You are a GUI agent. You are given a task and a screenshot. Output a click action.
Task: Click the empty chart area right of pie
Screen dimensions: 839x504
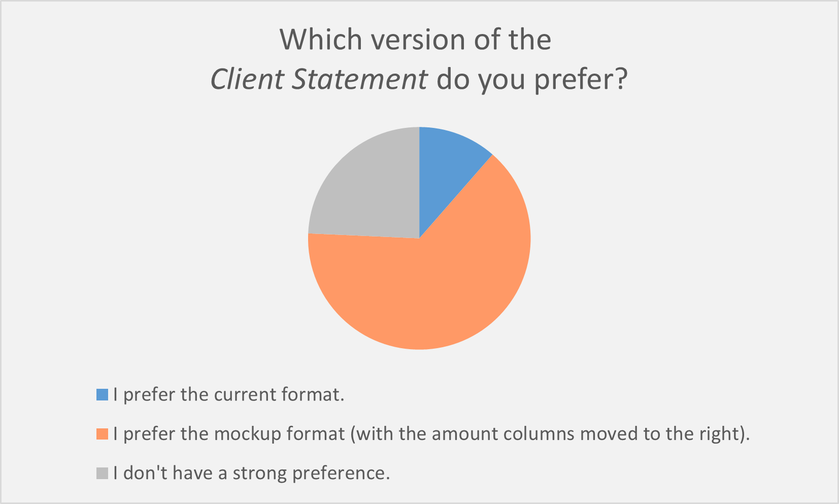pos(660,239)
